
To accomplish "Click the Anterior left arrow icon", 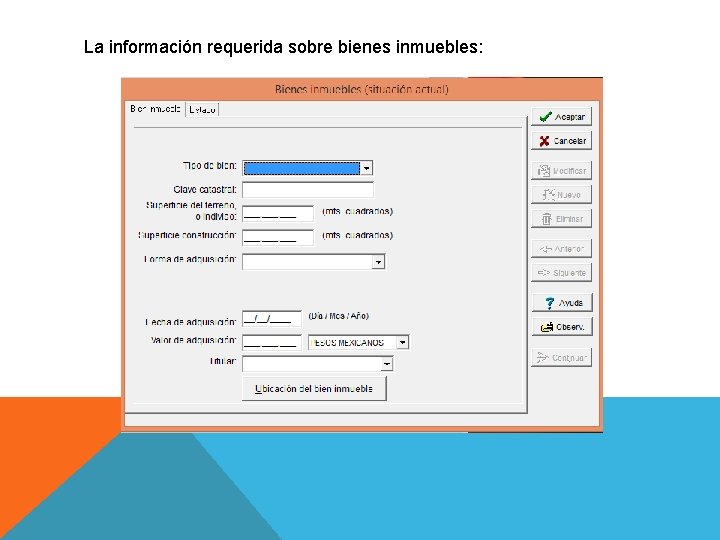I will pos(546,249).
